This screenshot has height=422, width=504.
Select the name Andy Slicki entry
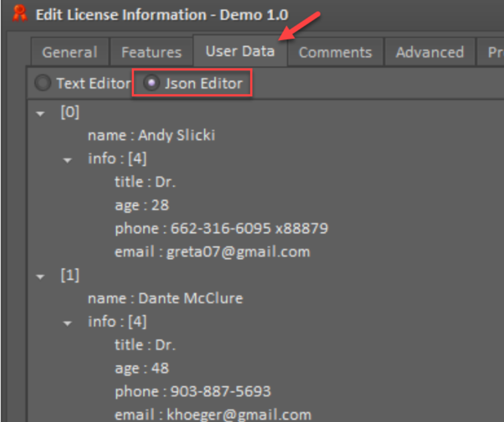(x=151, y=135)
